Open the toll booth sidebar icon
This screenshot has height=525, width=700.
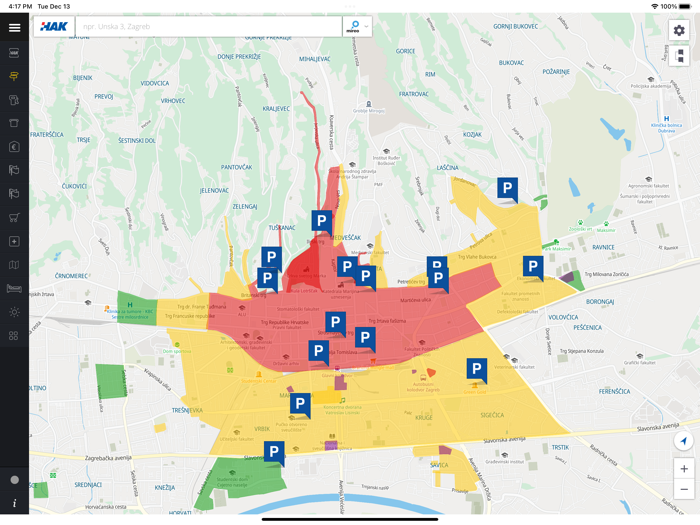14,123
